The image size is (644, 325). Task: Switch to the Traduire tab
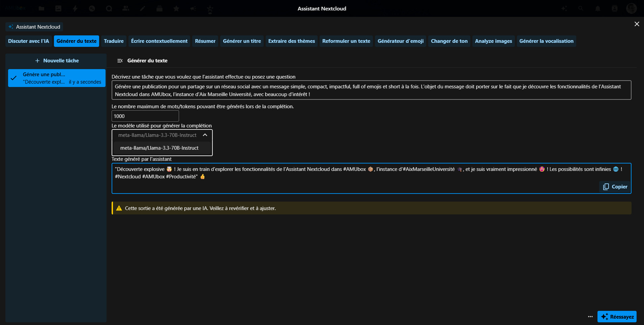click(114, 41)
